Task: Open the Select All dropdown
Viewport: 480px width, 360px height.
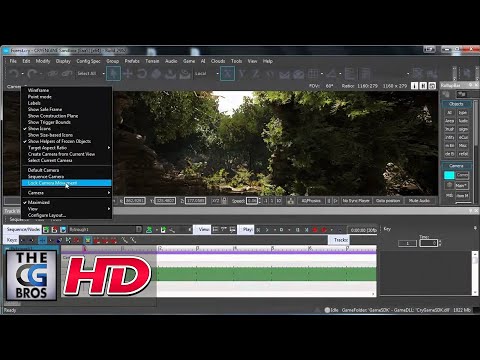Action: pyautogui.click(x=104, y=73)
